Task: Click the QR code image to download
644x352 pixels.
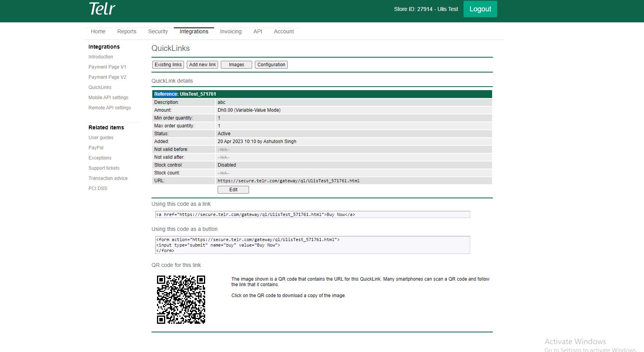Action: tap(181, 299)
